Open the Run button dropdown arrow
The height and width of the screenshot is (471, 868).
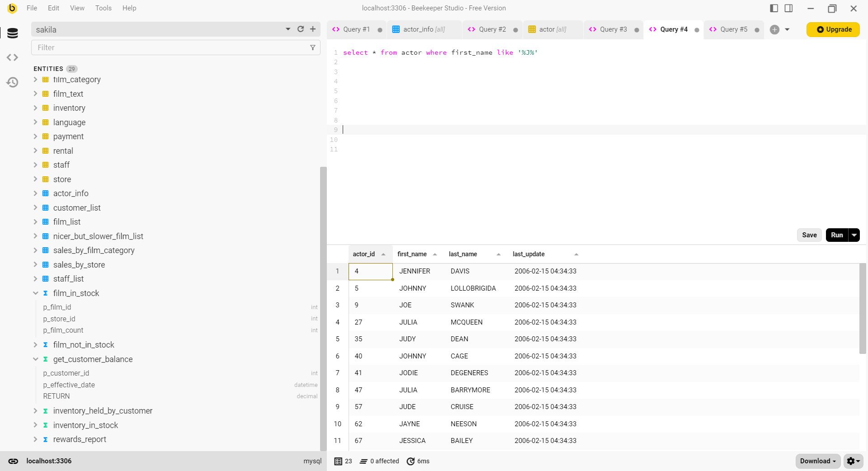[x=854, y=235]
